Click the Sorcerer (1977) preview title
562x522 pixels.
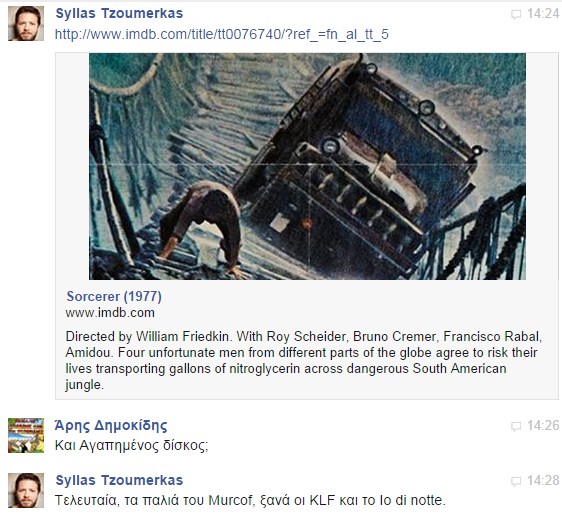[x=114, y=296]
